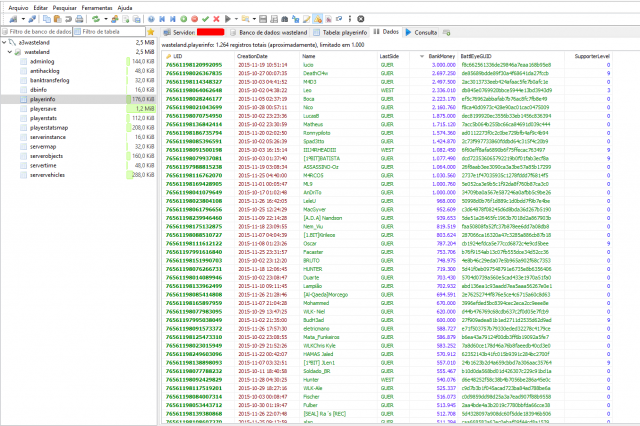Click the blue help question-mark icon
Screen dimensions: 640x426
[151, 19]
